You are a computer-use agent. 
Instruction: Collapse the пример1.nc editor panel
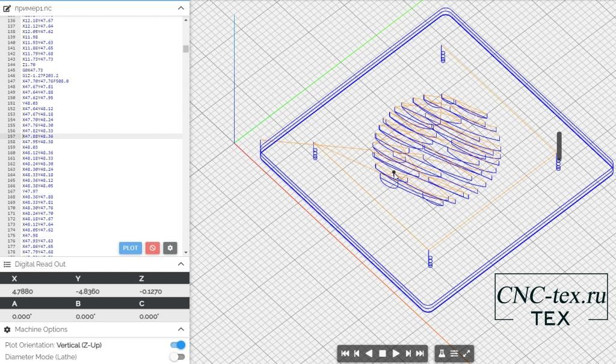coord(180,8)
